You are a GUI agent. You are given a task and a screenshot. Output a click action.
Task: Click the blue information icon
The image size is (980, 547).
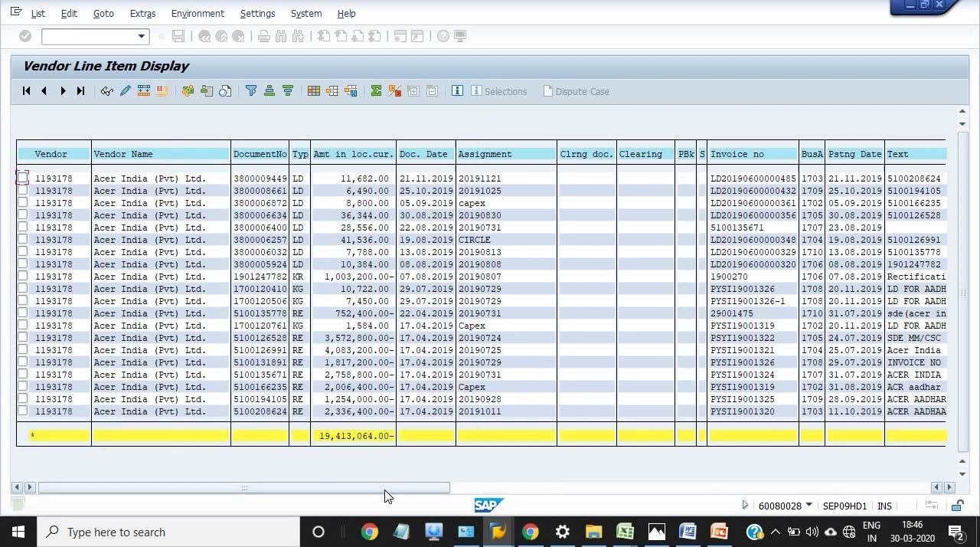coord(457,90)
